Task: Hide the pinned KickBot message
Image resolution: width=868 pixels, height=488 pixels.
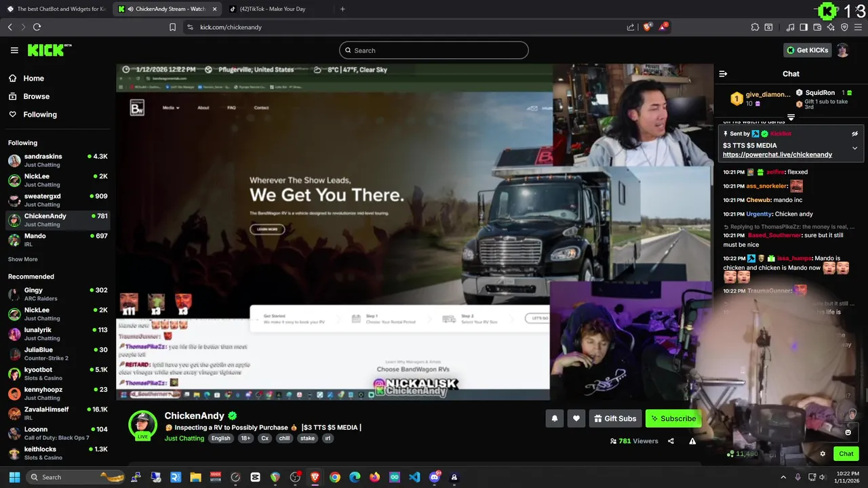Action: (x=854, y=134)
